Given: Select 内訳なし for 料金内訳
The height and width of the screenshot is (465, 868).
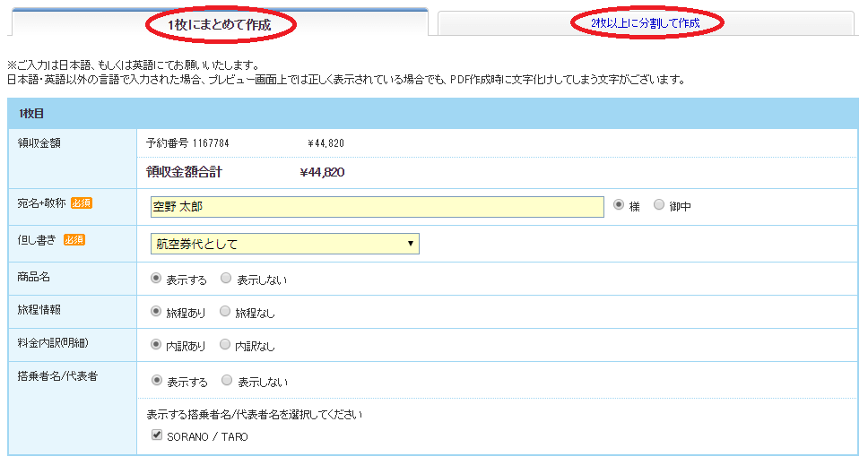Looking at the screenshot, I should 225,344.
